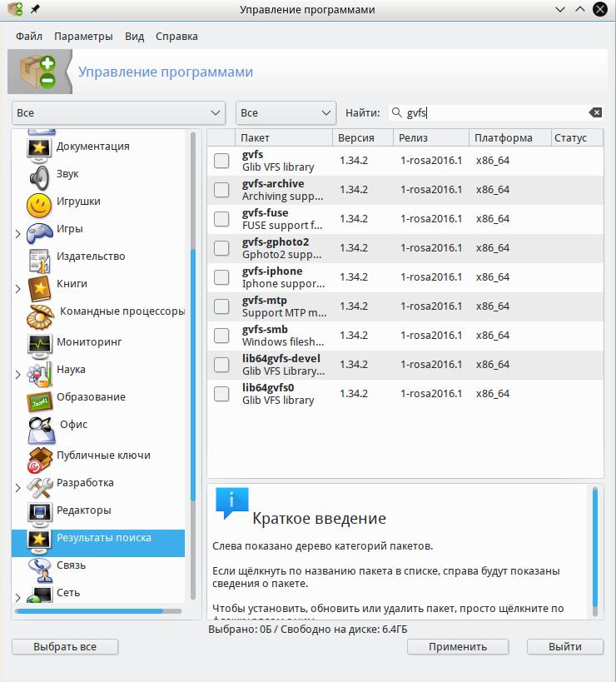Image resolution: width=616 pixels, height=682 pixels.
Task: Click the Офис category icon
Action: [x=41, y=430]
